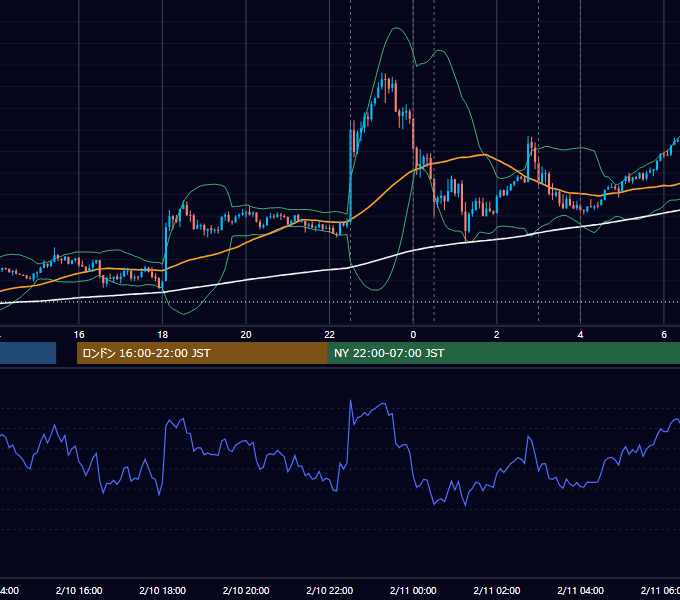This screenshot has width=680, height=600.
Task: Click the 2/11 02:00 date label
Action: 497,590
